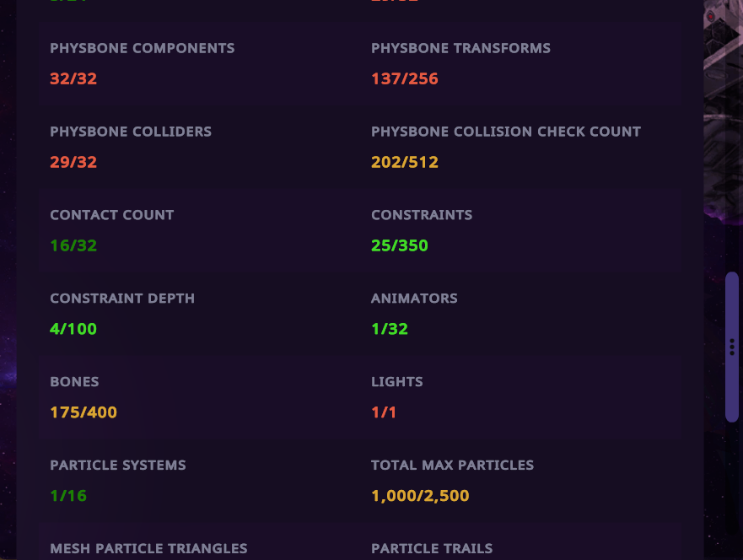Click the 4/100 value
This screenshot has height=560, width=743.
click(x=73, y=329)
